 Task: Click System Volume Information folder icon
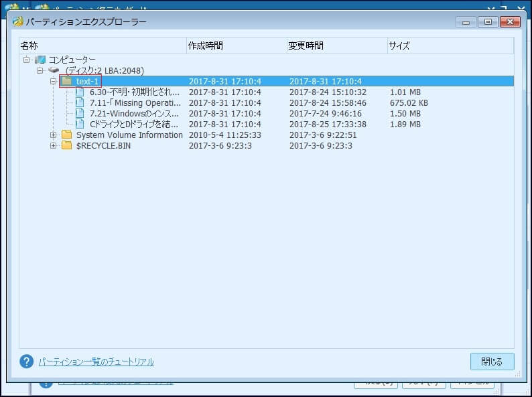coord(66,135)
